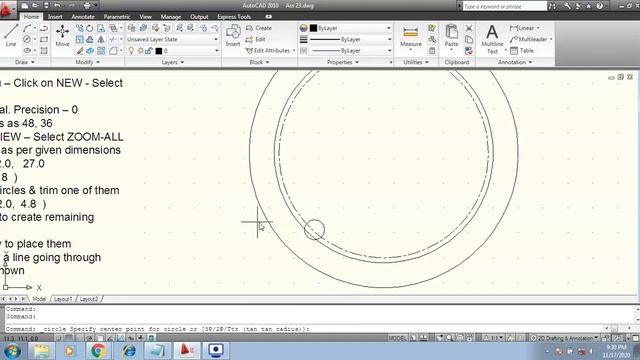Switch to the Layout1 tab
This screenshot has width=640, height=360.
click(x=63, y=299)
